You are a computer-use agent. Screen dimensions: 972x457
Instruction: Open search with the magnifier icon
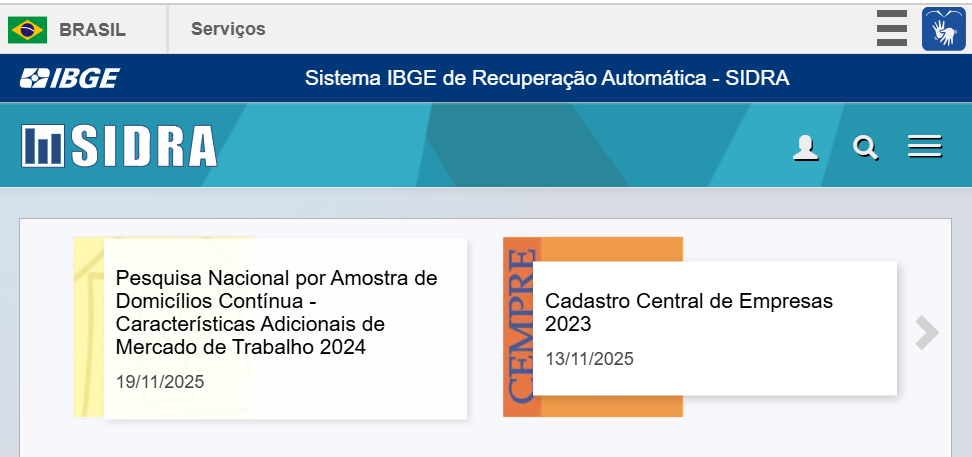click(x=865, y=148)
